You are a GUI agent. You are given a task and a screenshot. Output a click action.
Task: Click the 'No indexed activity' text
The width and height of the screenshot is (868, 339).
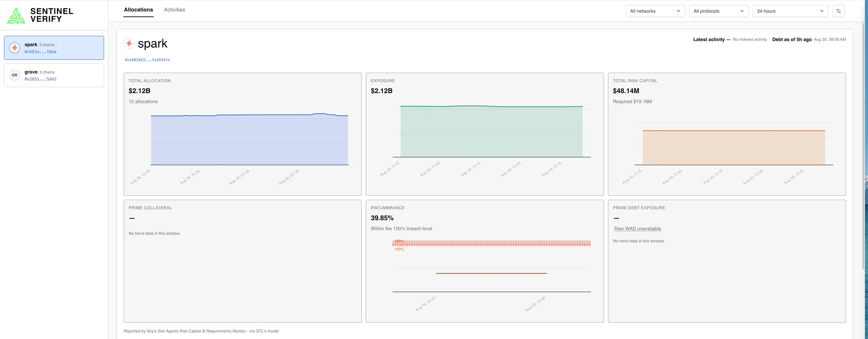(750, 40)
